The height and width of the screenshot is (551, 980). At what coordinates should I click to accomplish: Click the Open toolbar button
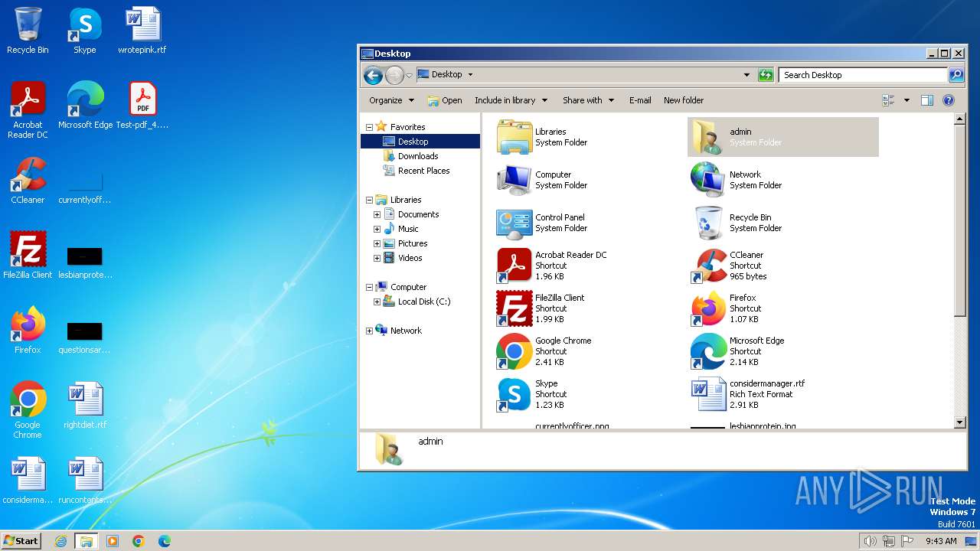tap(445, 100)
